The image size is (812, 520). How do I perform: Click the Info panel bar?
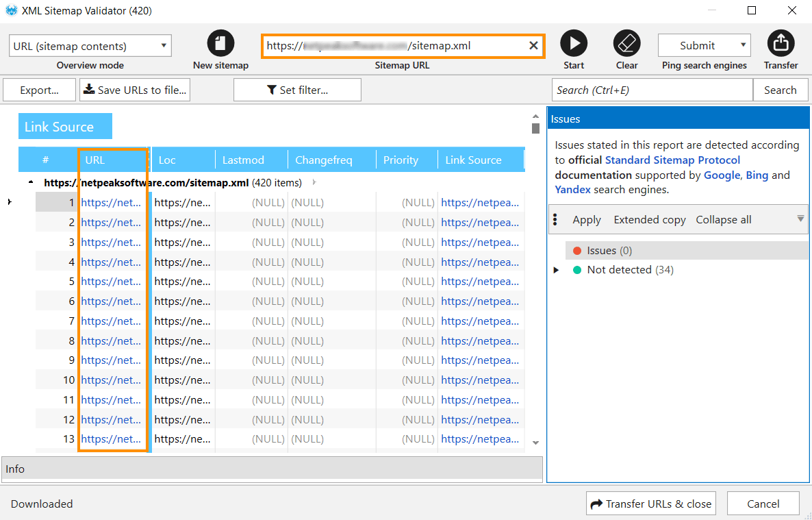tap(272, 469)
